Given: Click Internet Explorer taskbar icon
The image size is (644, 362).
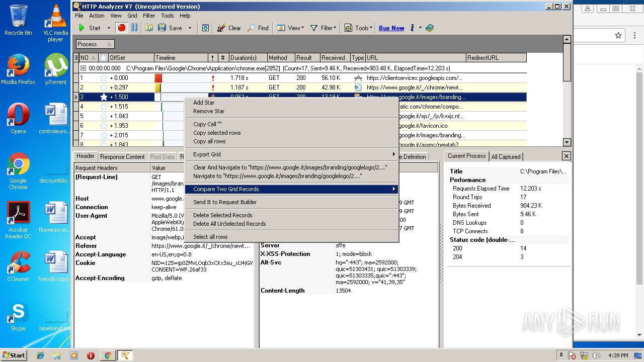Looking at the screenshot, I should click(40, 355).
